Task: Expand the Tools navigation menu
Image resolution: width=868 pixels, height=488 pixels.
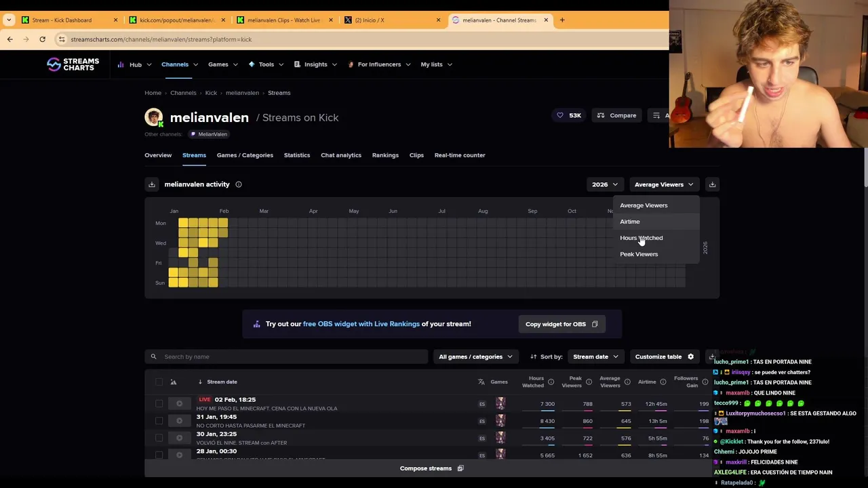Action: (x=266, y=64)
